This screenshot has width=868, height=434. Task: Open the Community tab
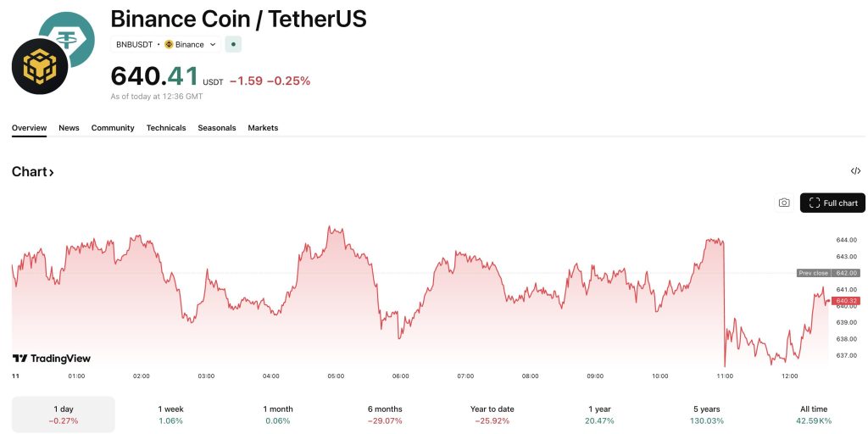[x=113, y=128]
